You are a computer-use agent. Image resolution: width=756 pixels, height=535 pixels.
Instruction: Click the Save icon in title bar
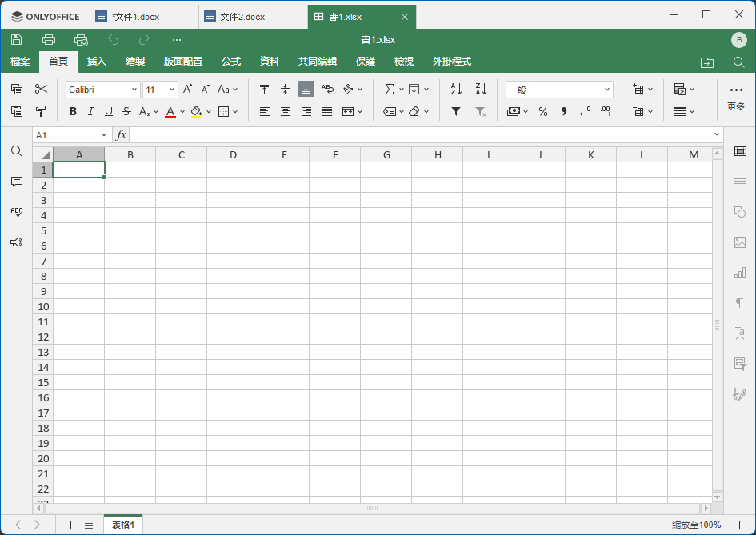coord(17,40)
